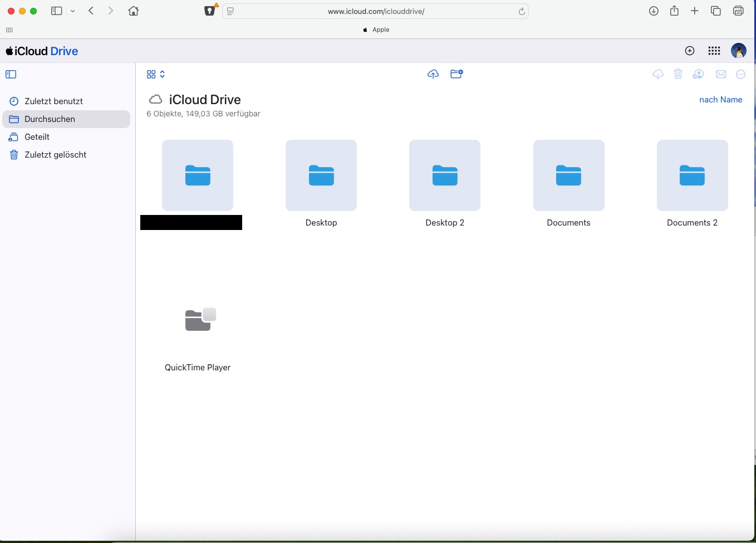This screenshot has height=543, width=756.
Task: Open the more options ellipsis icon
Action: tap(740, 74)
